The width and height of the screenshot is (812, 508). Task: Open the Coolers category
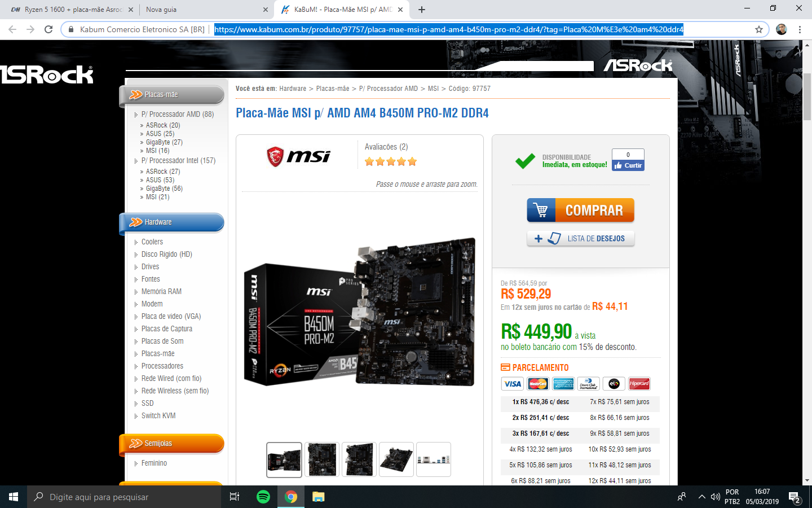click(152, 242)
